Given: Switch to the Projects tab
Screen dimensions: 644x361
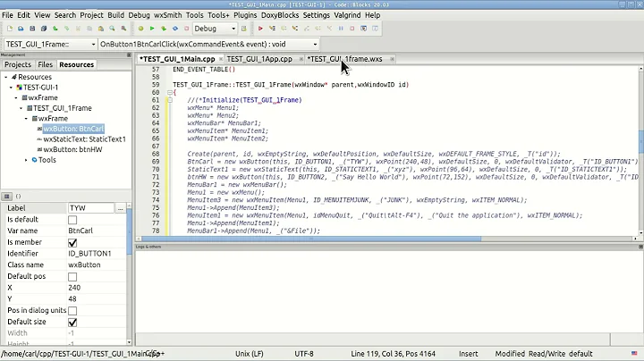Looking at the screenshot, I should [x=18, y=65].
